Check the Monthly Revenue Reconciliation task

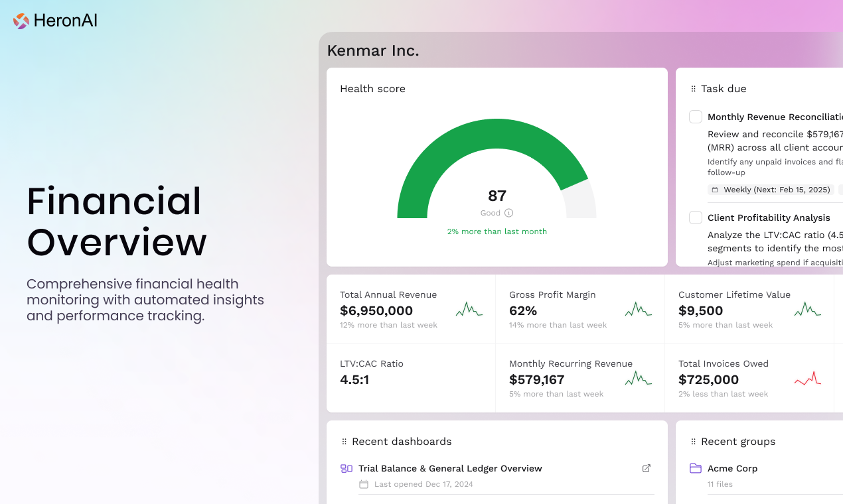[696, 117]
